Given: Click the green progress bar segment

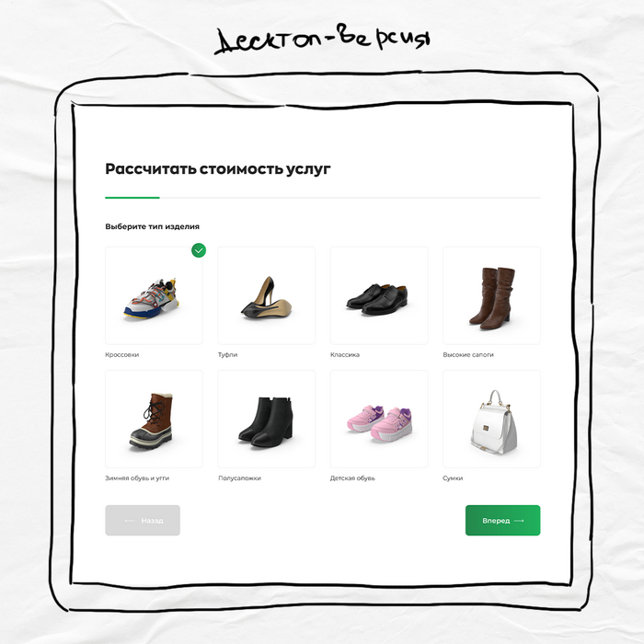Looking at the screenshot, I should coord(132,198).
